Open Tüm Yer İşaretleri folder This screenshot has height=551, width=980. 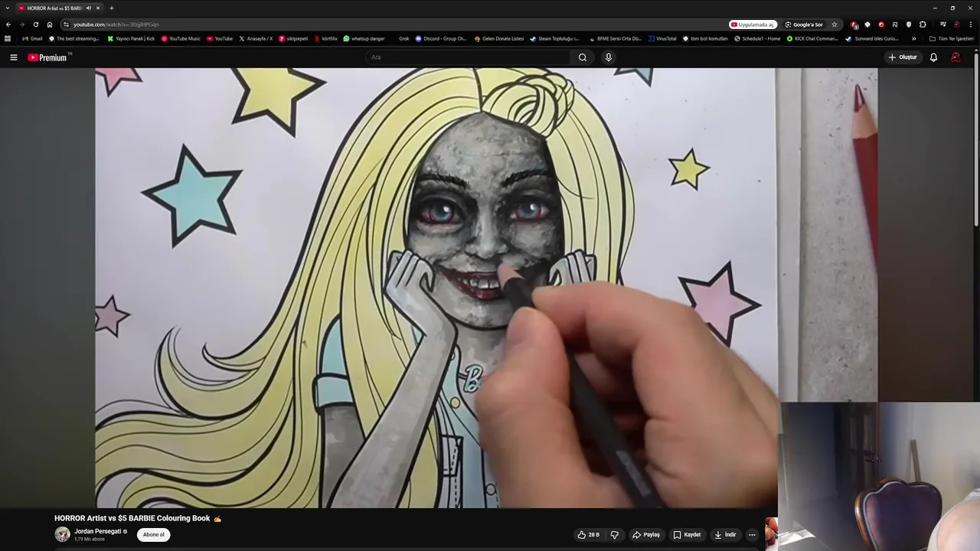pyautogui.click(x=952, y=38)
